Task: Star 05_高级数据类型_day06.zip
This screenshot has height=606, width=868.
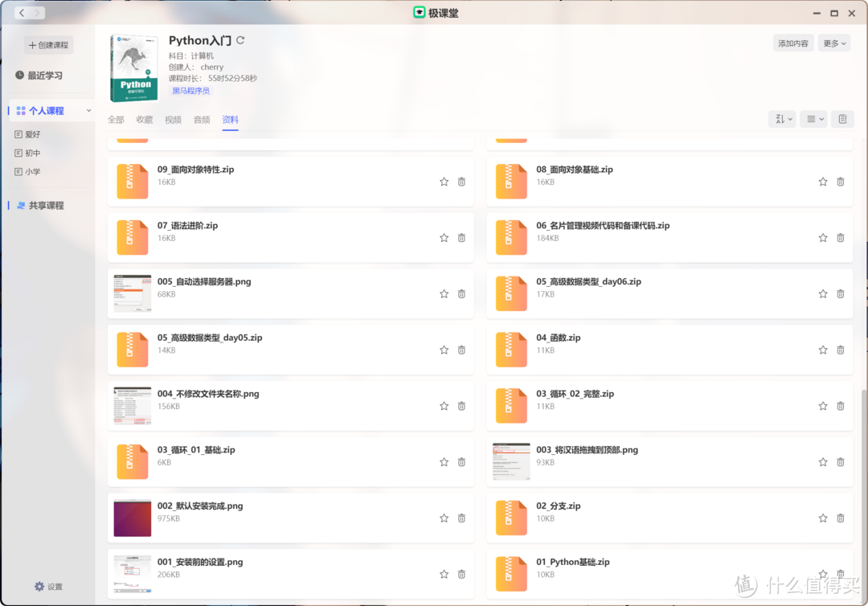Action: pyautogui.click(x=823, y=294)
